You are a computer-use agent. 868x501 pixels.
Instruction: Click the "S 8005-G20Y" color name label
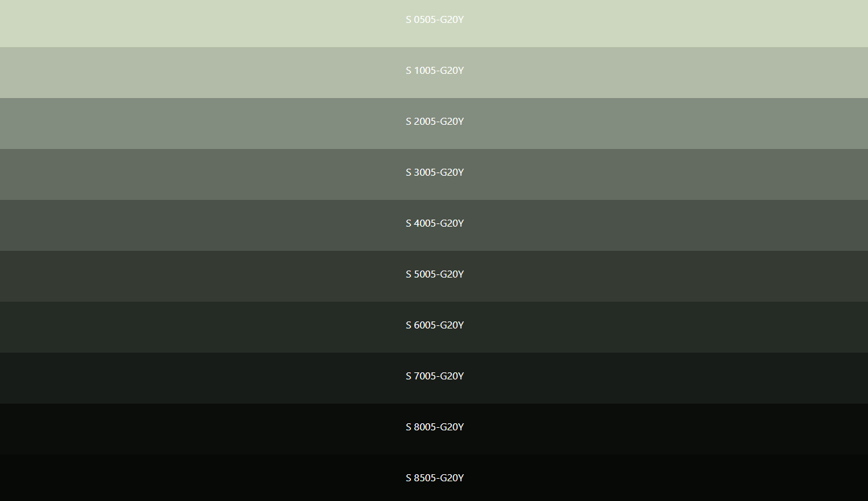tap(435, 427)
